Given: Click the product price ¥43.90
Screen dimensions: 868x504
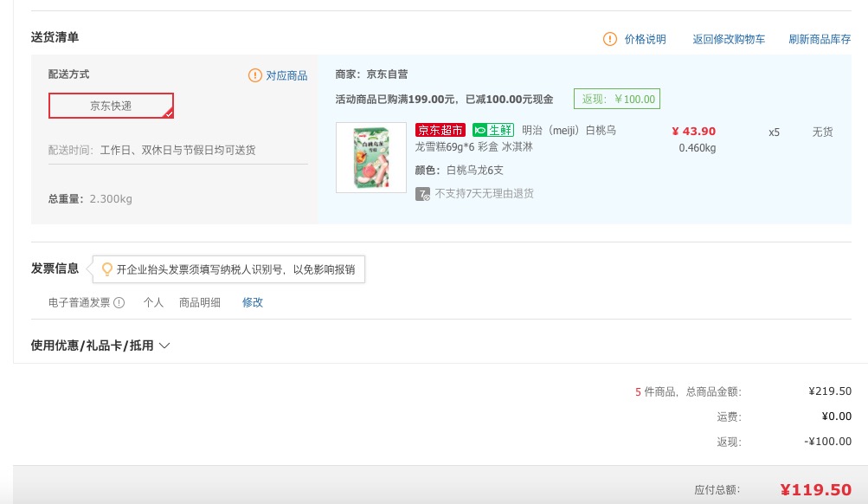Looking at the screenshot, I should tap(694, 132).
